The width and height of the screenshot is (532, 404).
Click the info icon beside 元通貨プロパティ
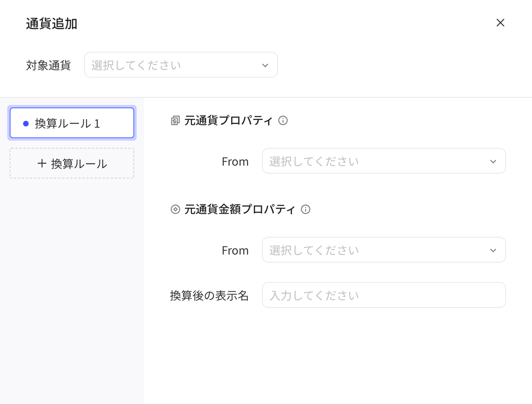point(283,120)
